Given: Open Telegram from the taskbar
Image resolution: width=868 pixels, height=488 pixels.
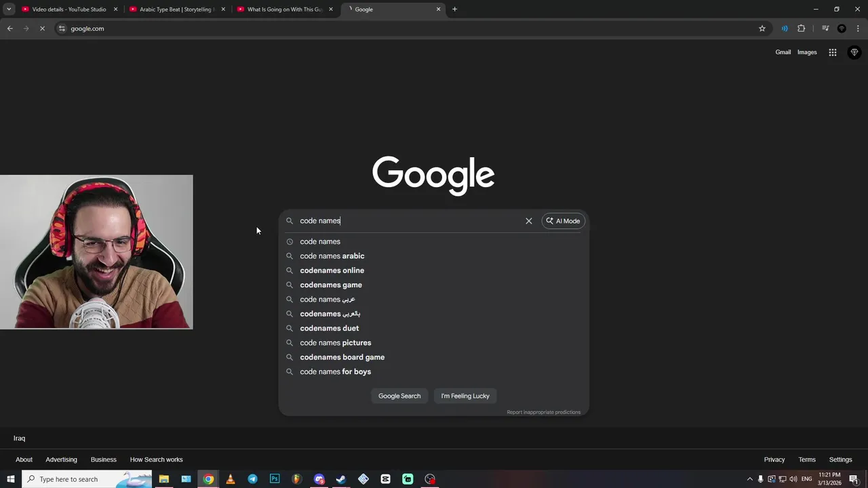Looking at the screenshot, I should [x=252, y=479].
